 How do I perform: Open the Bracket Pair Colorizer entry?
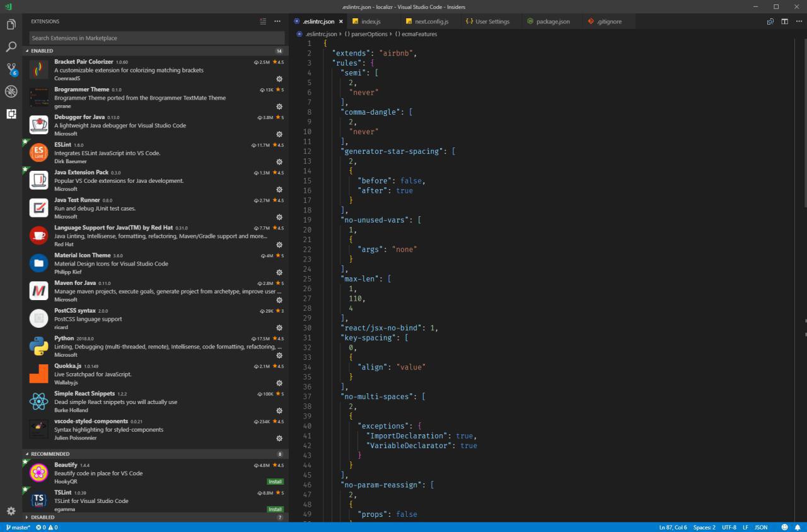(x=155, y=71)
